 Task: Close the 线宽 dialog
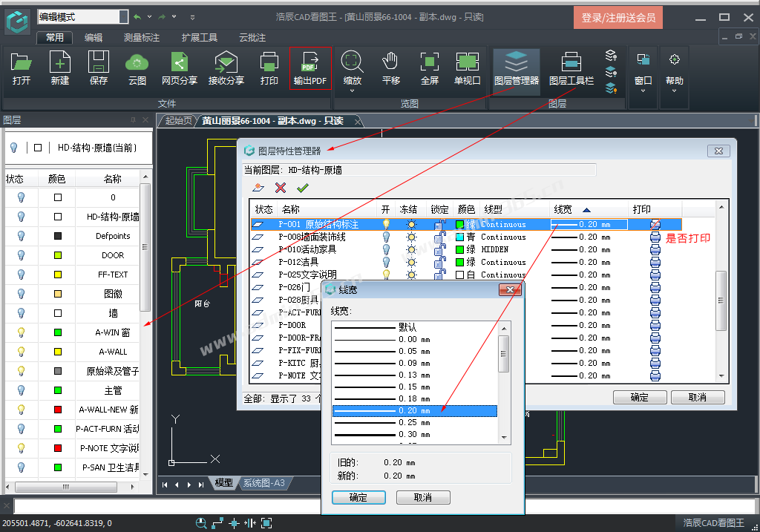[x=510, y=289]
